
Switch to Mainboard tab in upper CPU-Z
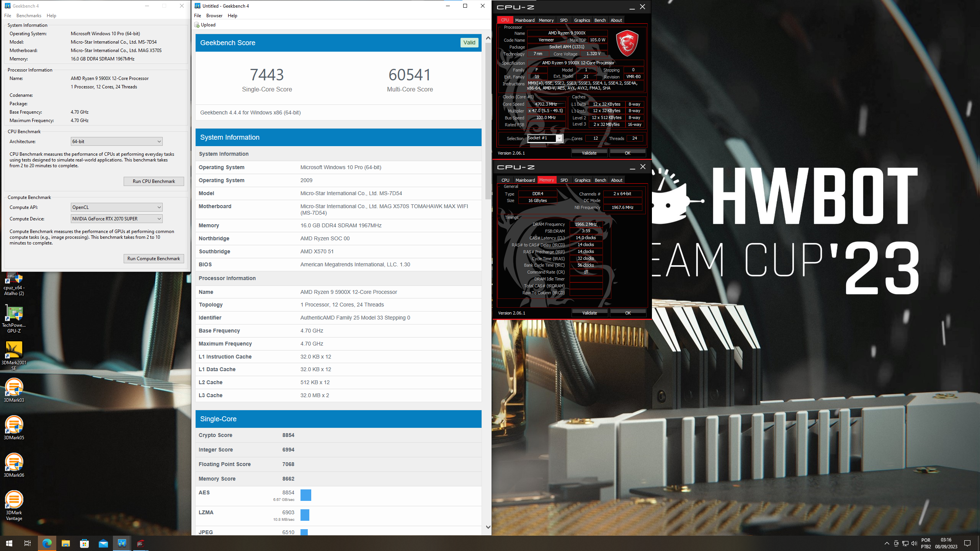point(524,20)
